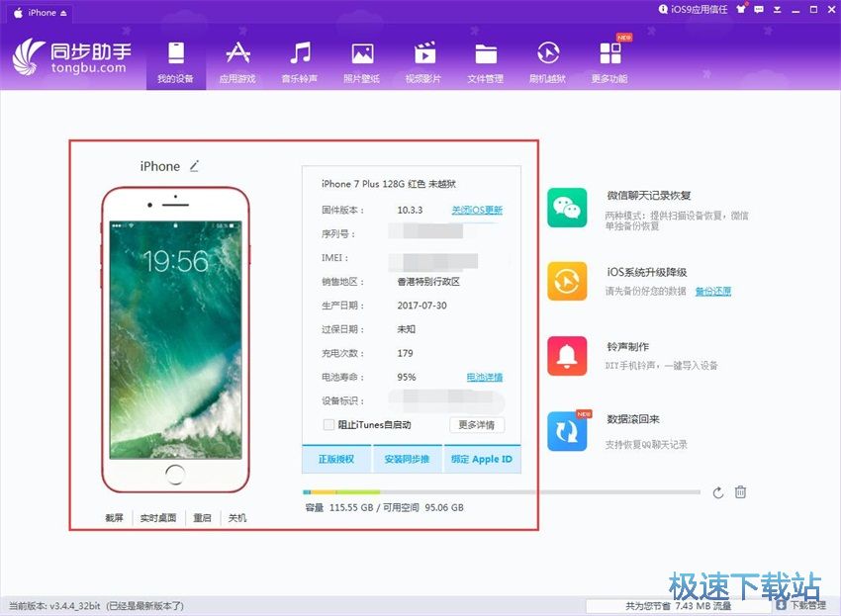This screenshot has width=841, height=616.
Task: Toggle the 阻止iTunes自启动 checkbox
Action: (328, 425)
